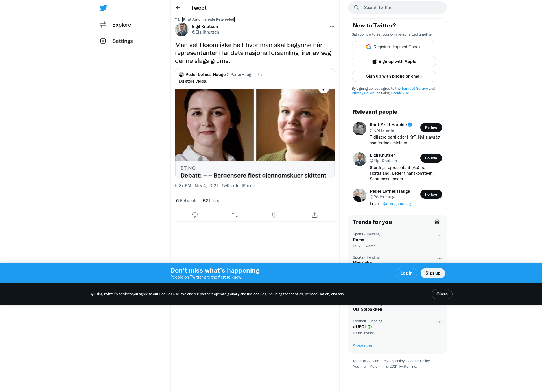542x392 pixels.
Task: Reply to the tweet via speech bubble icon
Action: (195, 215)
